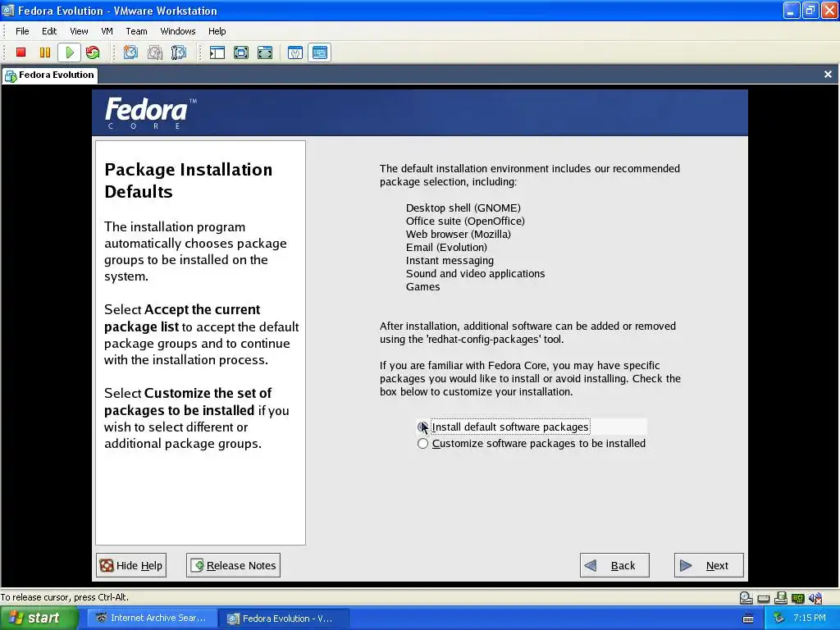Select the console view toolbar icon
The height and width of the screenshot is (630, 840).
tap(320, 52)
